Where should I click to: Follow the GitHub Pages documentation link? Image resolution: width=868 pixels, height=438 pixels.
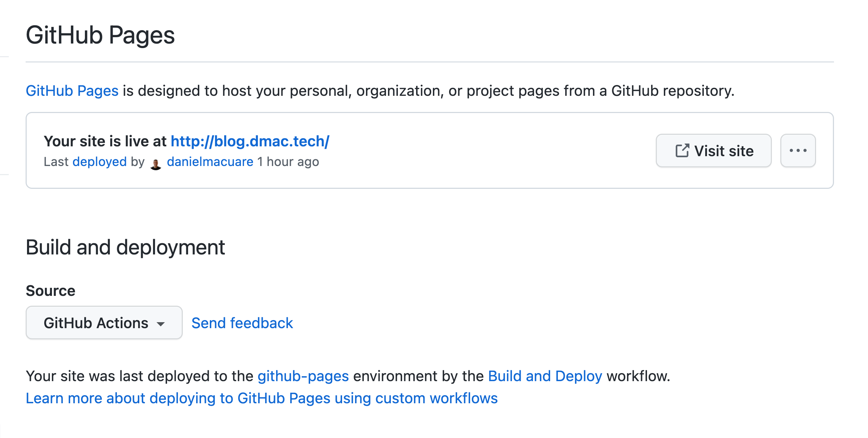72,91
